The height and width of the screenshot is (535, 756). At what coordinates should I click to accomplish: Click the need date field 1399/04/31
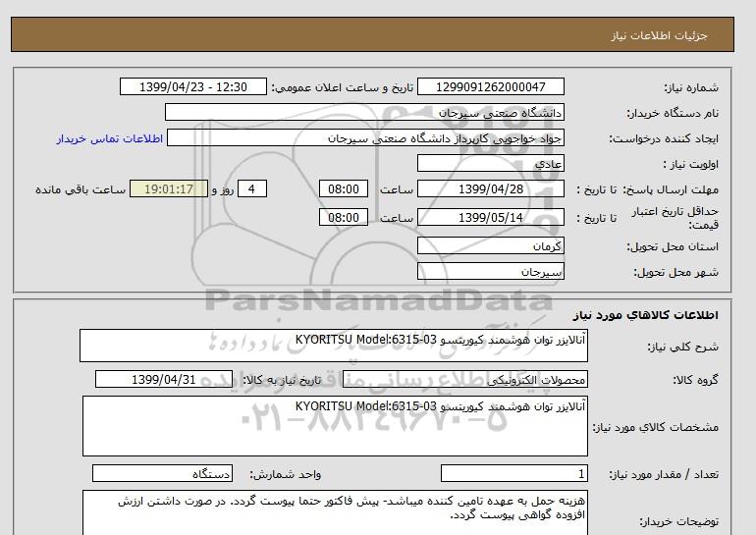click(163, 379)
